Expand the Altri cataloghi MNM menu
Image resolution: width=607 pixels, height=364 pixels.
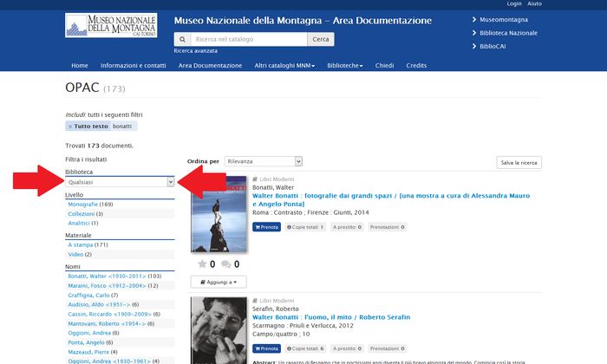(x=284, y=66)
